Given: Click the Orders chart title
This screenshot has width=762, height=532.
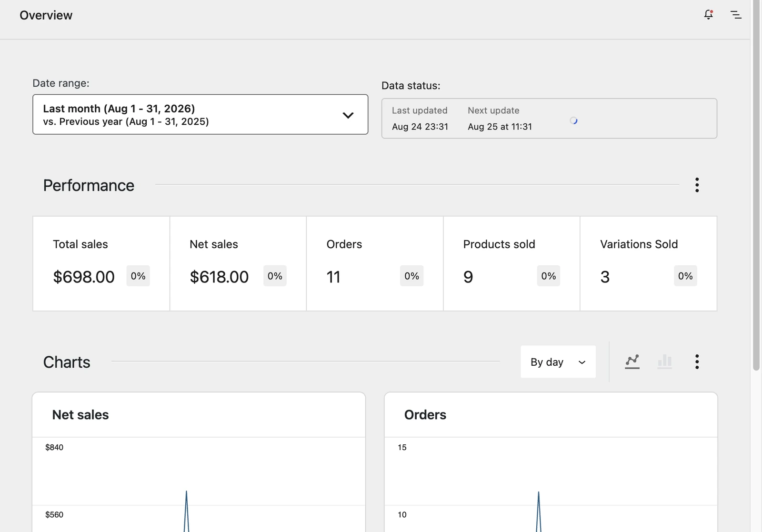Looking at the screenshot, I should tap(425, 415).
